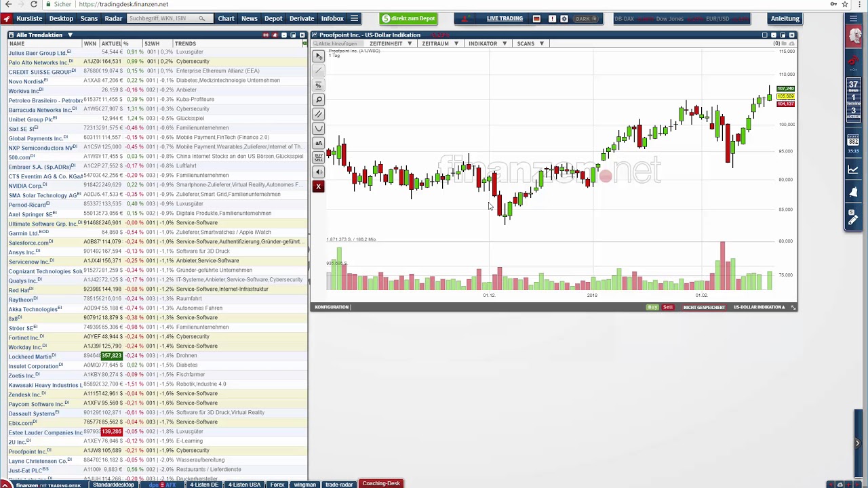Viewport: 868px width, 488px height.
Task: Open the ZEITEINHEIT dropdown
Action: (391, 43)
